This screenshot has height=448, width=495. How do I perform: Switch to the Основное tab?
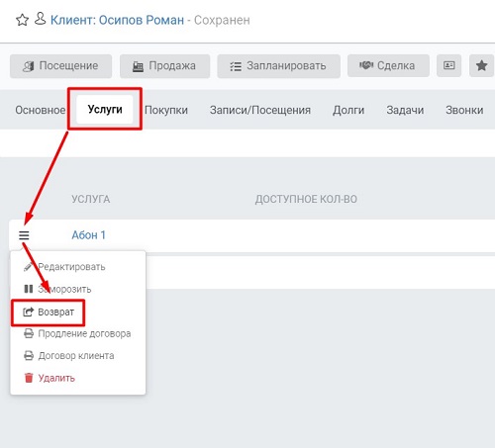point(41,110)
